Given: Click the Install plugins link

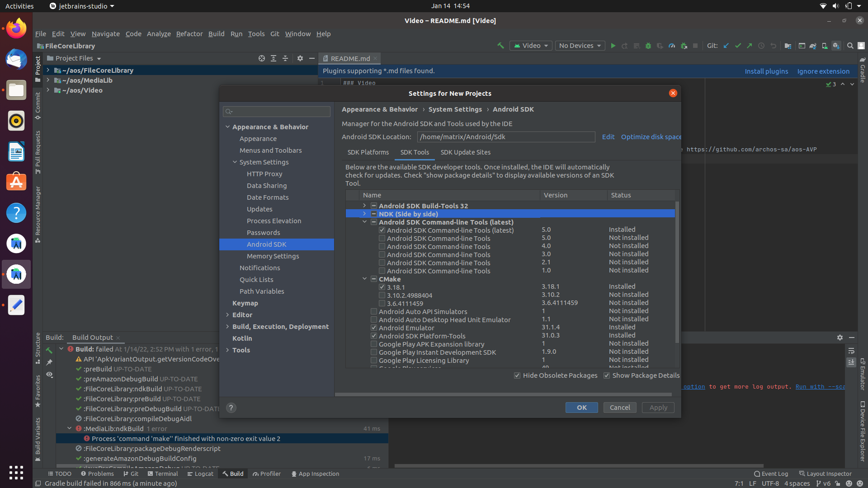Looking at the screenshot, I should click(766, 71).
